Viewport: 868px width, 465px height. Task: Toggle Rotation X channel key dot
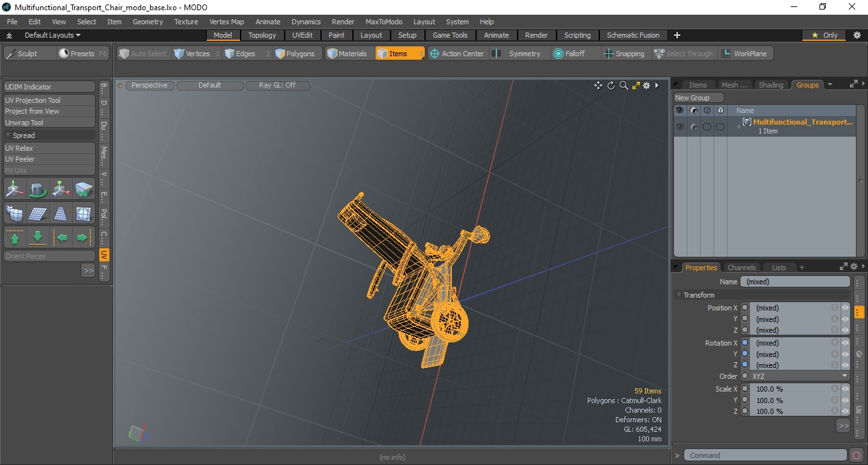(745, 343)
